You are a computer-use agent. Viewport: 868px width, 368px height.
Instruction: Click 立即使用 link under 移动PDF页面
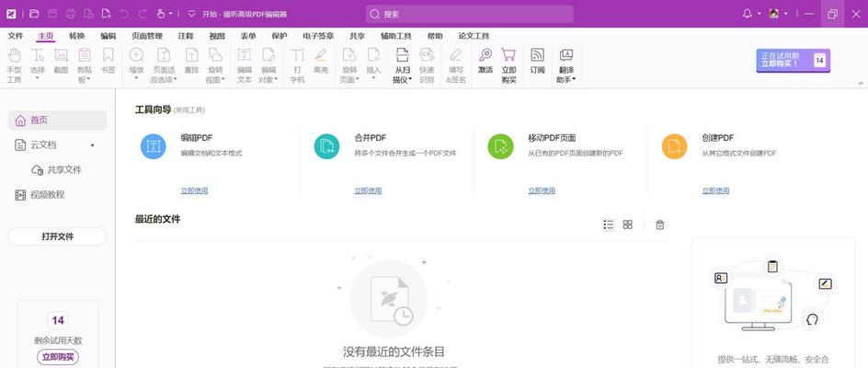542,190
